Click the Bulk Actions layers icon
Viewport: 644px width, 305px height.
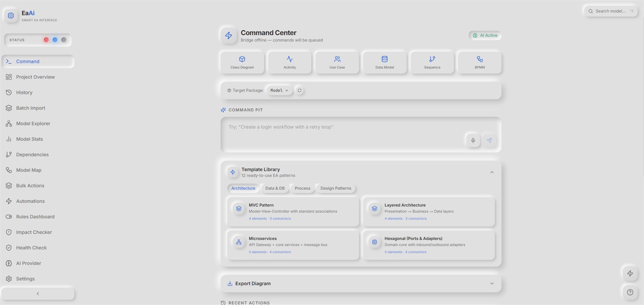pyautogui.click(x=9, y=186)
